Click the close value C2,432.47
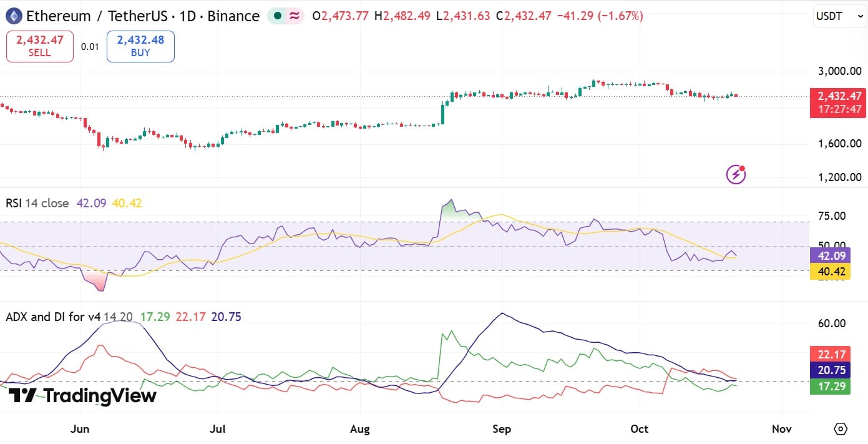The width and height of the screenshot is (868, 444). click(x=524, y=16)
